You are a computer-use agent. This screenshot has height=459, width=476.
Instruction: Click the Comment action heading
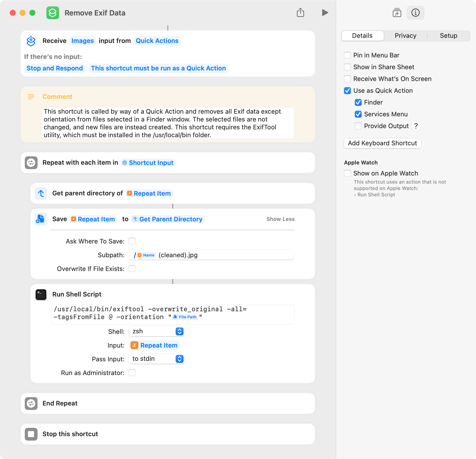pyautogui.click(x=57, y=97)
